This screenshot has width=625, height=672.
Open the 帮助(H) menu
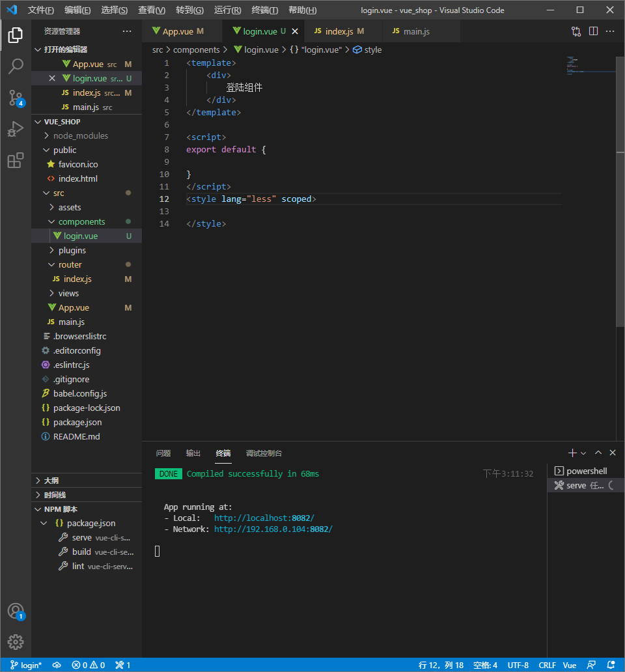pyautogui.click(x=303, y=10)
